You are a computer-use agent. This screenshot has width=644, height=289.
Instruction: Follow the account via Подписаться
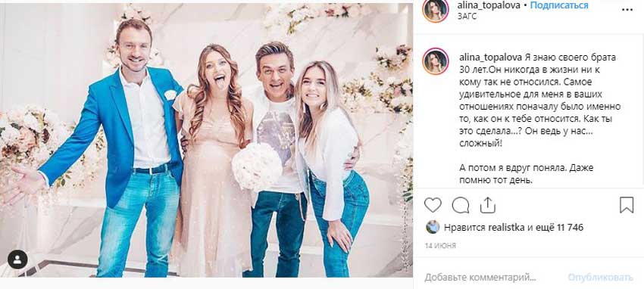559,5
